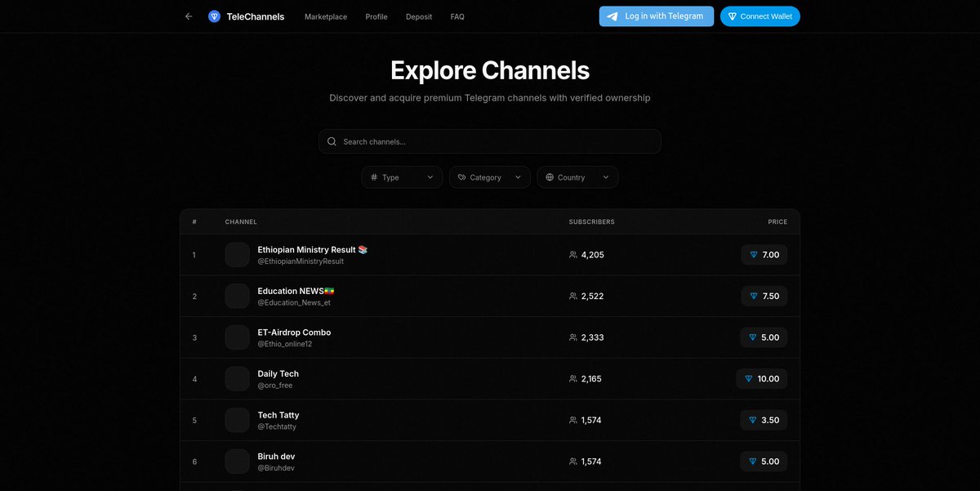This screenshot has width=980, height=491.
Task: Log in with Telegram button
Action: point(657,16)
